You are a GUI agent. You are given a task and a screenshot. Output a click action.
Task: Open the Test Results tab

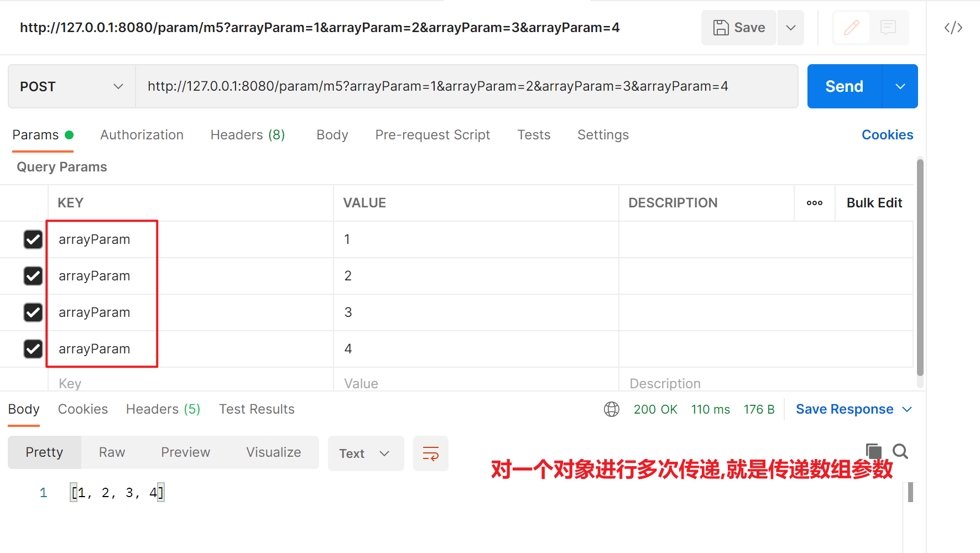(257, 409)
